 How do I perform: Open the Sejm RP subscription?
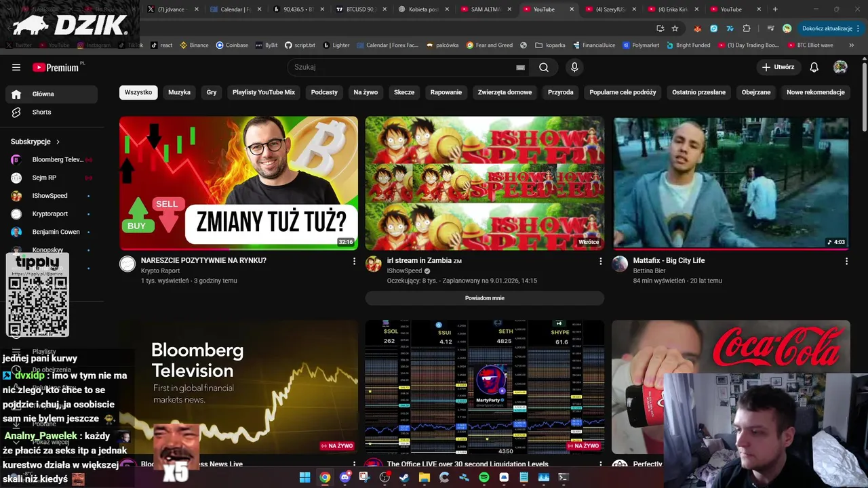(51, 178)
